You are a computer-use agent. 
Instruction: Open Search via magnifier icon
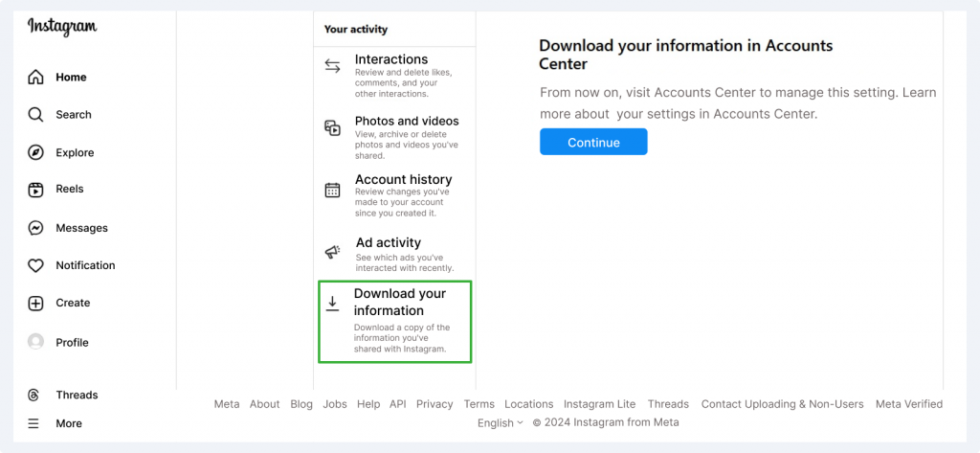pyautogui.click(x=35, y=115)
